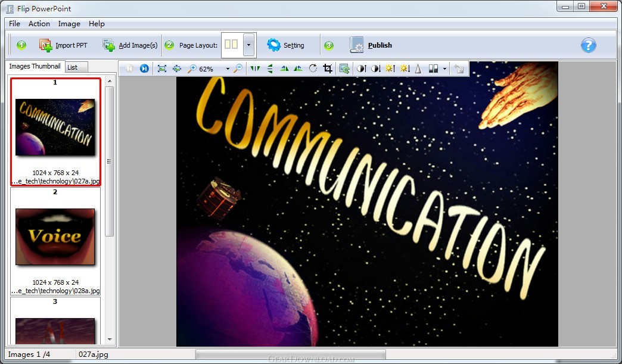The image size is (622, 364).
Task: Maximize the Flip PowerPoint window
Action: (581, 7)
